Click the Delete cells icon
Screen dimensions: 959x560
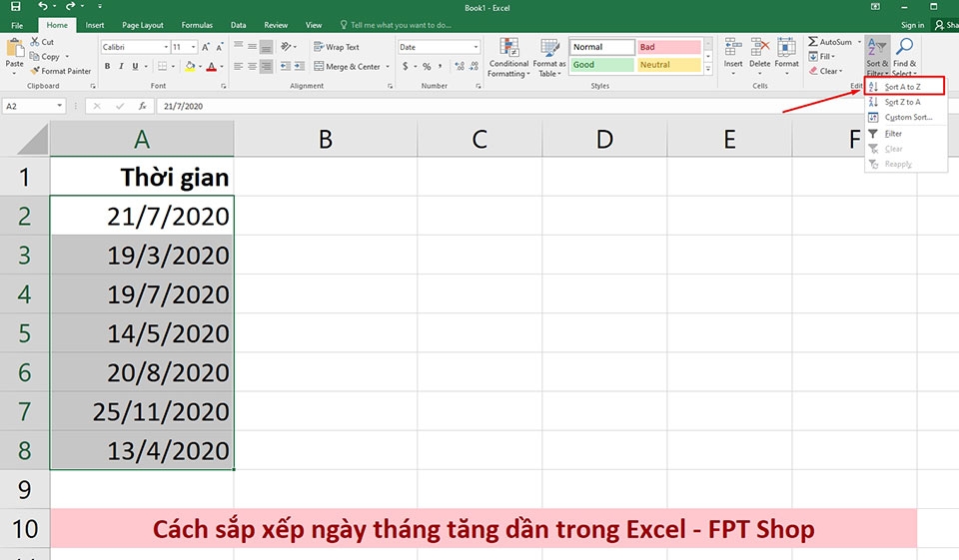coord(759,48)
